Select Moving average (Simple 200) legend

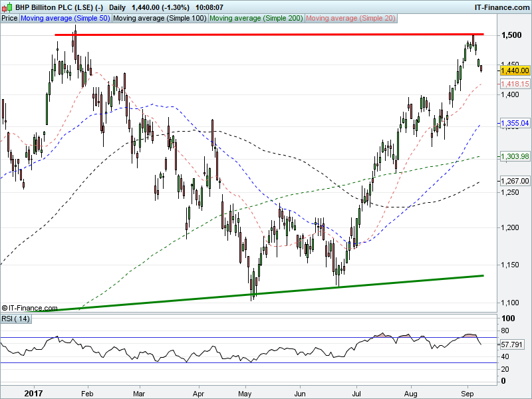256,19
